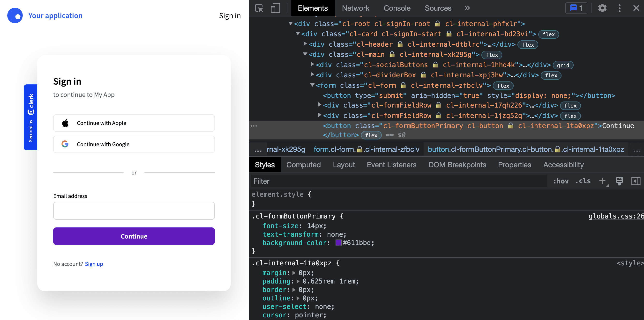Switch to the Network tab
The height and width of the screenshot is (320, 644).
pos(355,8)
